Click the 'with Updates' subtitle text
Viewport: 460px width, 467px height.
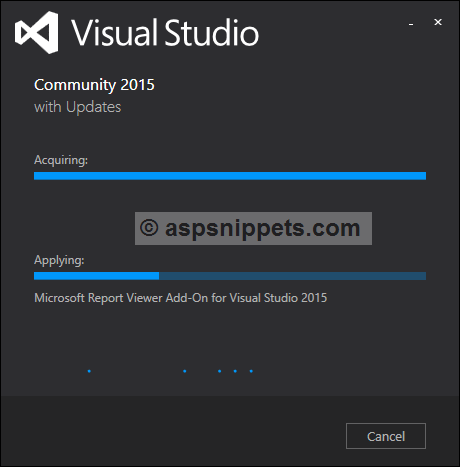(78, 107)
